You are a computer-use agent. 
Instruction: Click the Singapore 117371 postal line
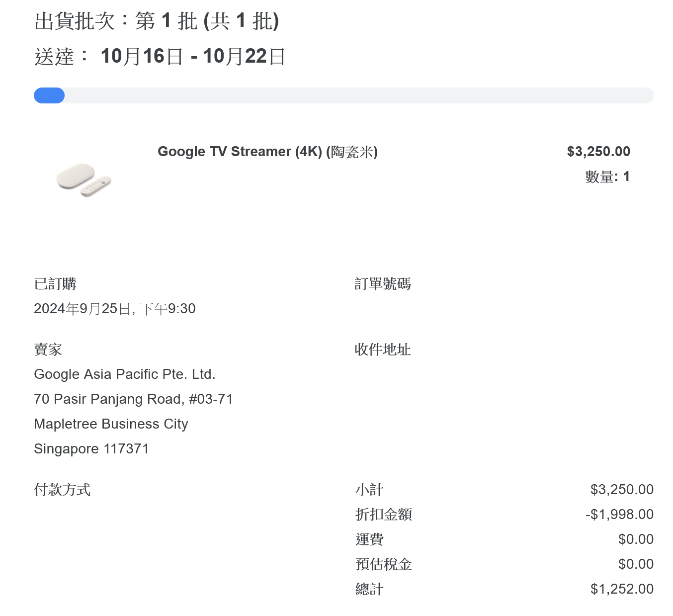[91, 449]
